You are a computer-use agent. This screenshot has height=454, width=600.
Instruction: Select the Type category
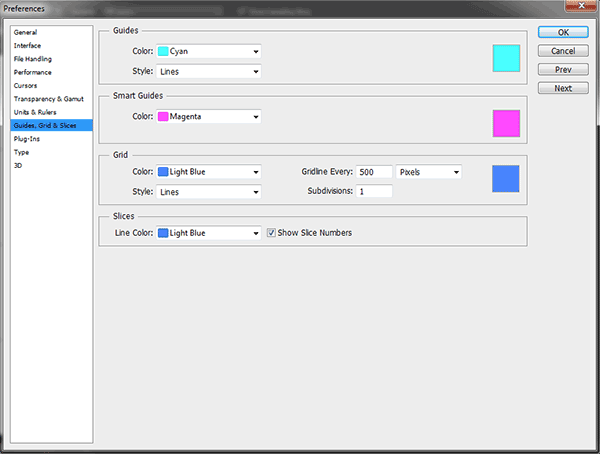pos(21,152)
